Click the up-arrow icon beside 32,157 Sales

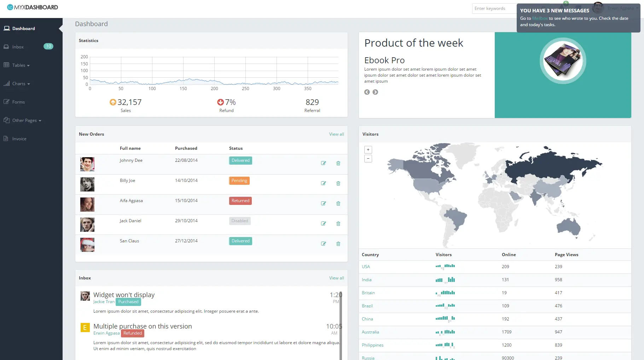[x=113, y=102]
